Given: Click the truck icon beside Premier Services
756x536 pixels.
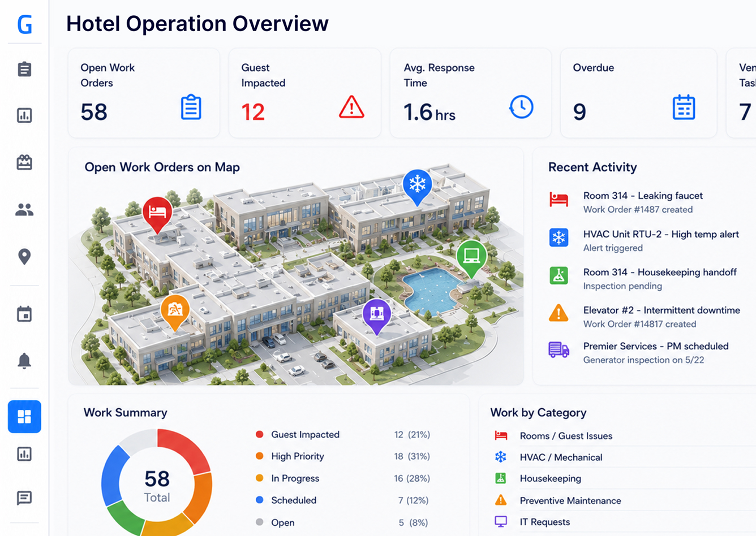Looking at the screenshot, I should pos(559,350).
